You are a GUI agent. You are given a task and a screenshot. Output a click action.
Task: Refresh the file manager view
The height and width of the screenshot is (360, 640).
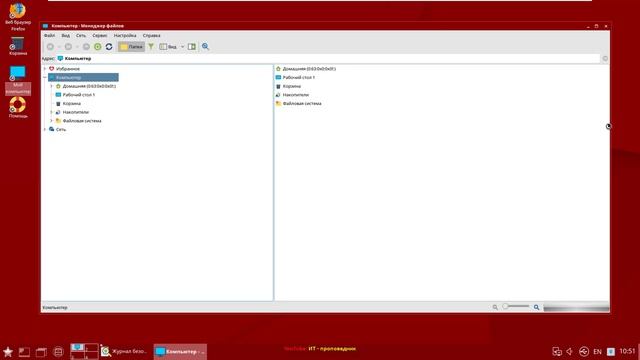[x=109, y=47]
